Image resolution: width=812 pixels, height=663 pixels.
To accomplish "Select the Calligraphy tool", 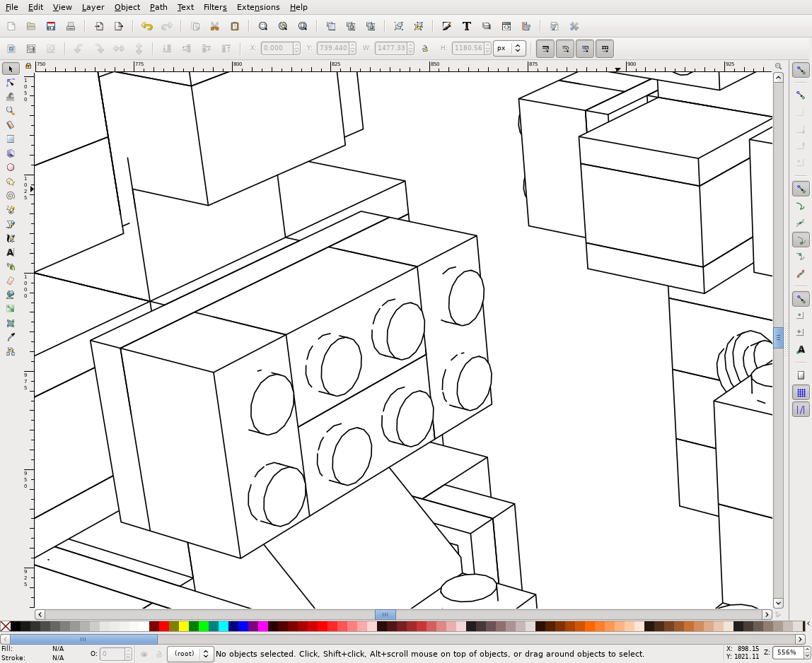I will (11, 238).
